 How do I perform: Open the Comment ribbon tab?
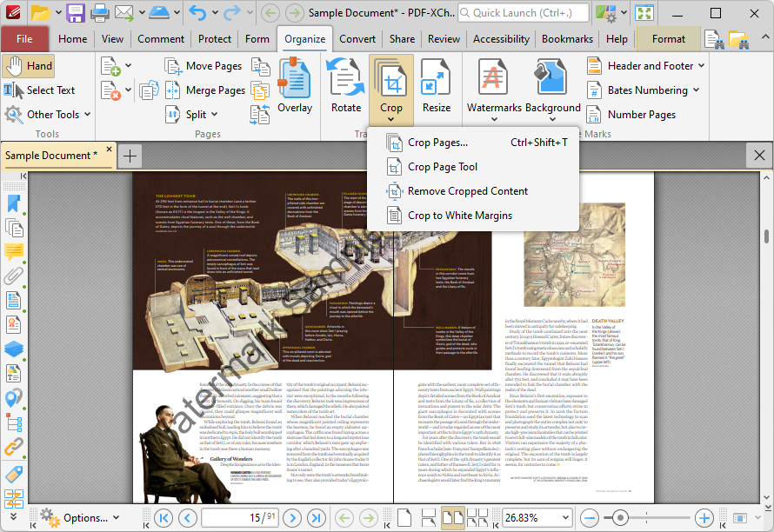[x=161, y=39]
